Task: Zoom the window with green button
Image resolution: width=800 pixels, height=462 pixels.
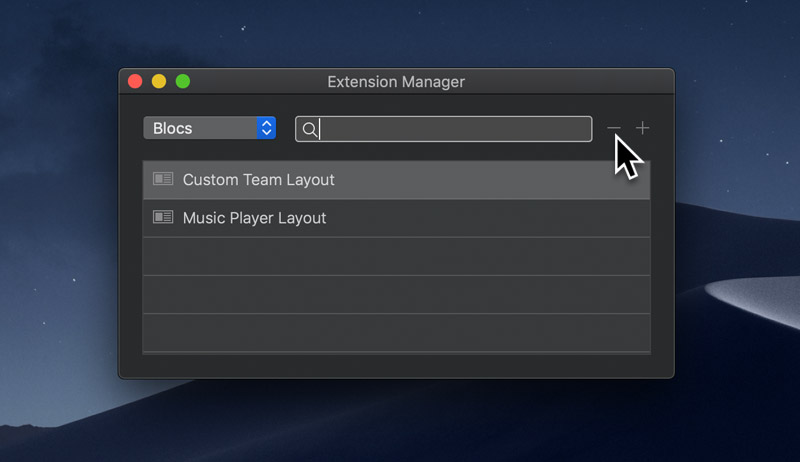Action: click(x=183, y=82)
